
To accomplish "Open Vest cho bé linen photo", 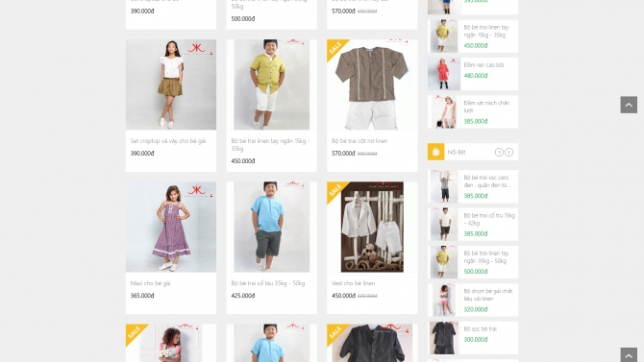I will (x=372, y=227).
